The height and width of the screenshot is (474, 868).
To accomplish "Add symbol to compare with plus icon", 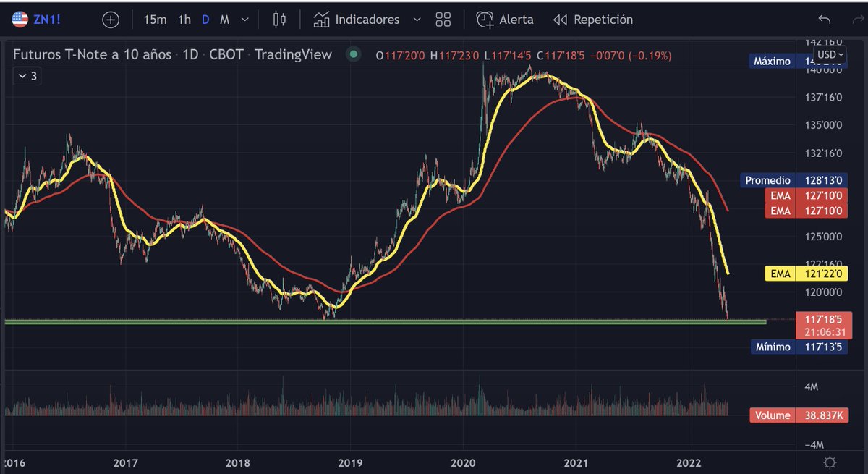I will click(110, 20).
